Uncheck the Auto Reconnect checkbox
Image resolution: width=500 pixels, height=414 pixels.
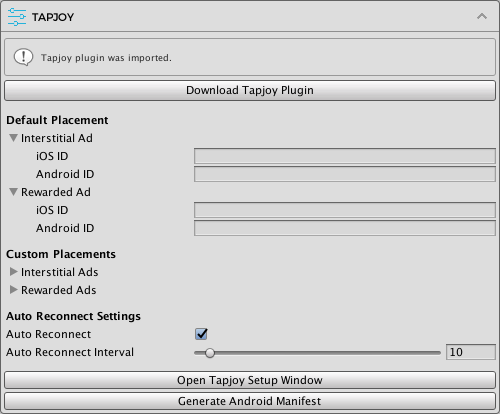point(201,334)
